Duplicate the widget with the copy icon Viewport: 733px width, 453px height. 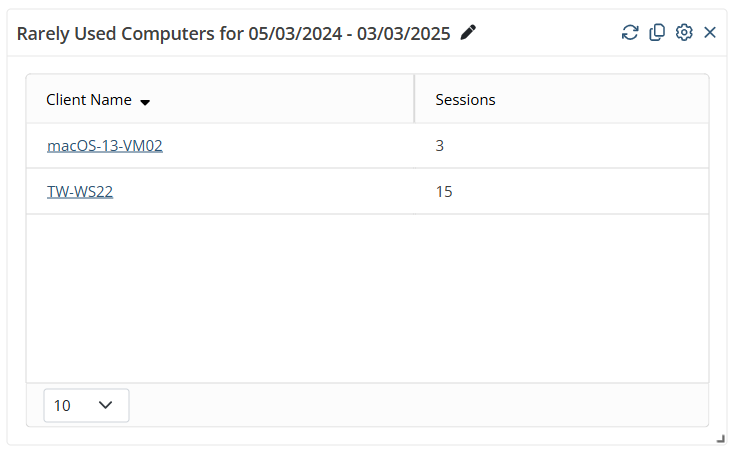[657, 32]
